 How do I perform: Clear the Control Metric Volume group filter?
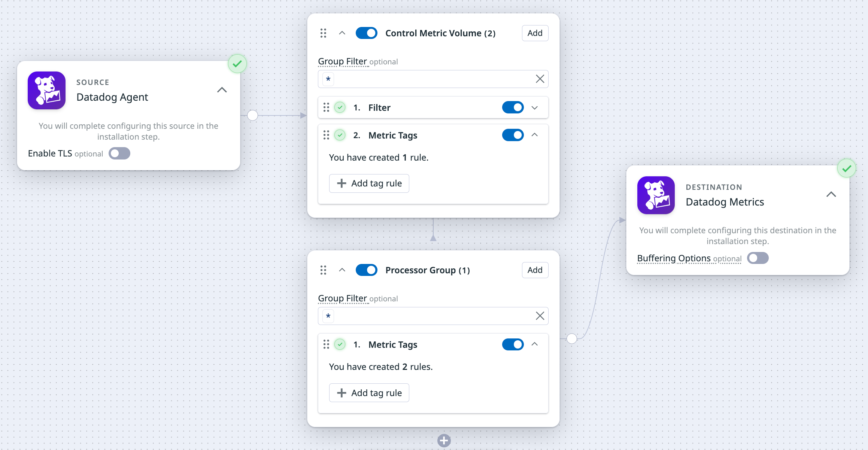click(540, 79)
